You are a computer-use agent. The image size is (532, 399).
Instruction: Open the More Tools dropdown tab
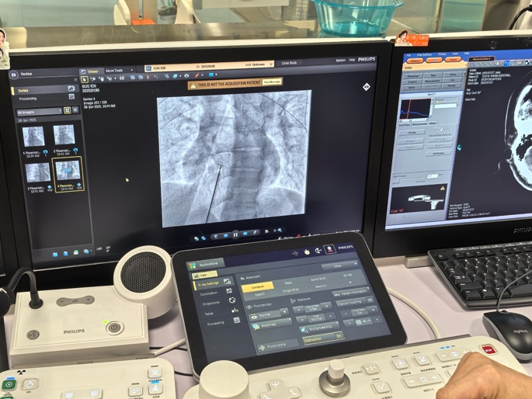119,71
